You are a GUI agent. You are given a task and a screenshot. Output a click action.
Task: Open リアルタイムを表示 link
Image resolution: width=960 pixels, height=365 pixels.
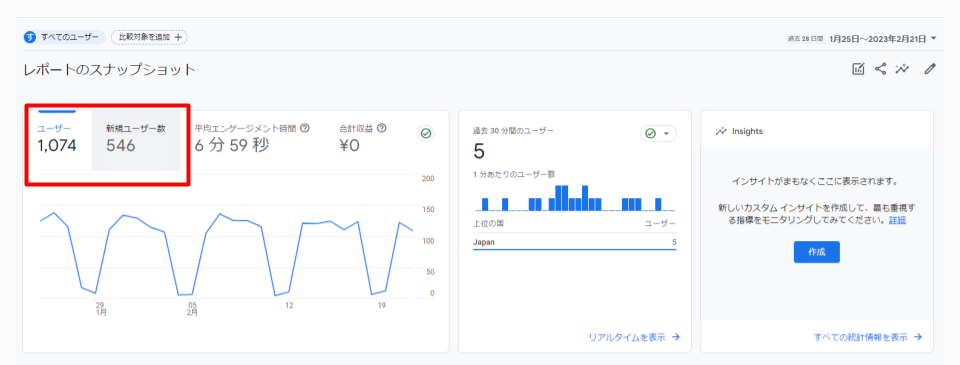point(626,337)
